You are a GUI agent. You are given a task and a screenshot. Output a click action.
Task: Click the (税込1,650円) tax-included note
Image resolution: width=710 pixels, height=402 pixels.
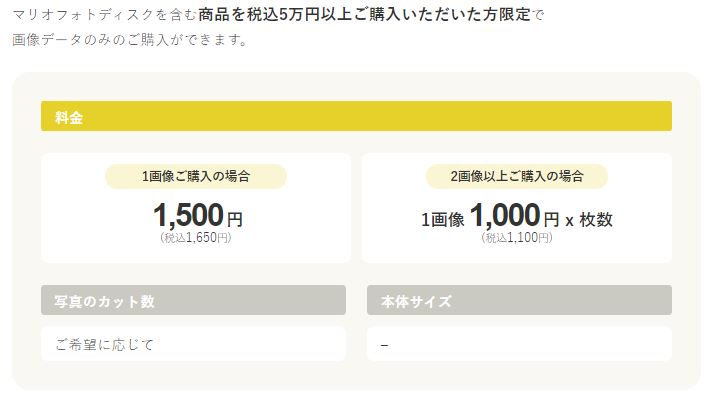(196, 238)
